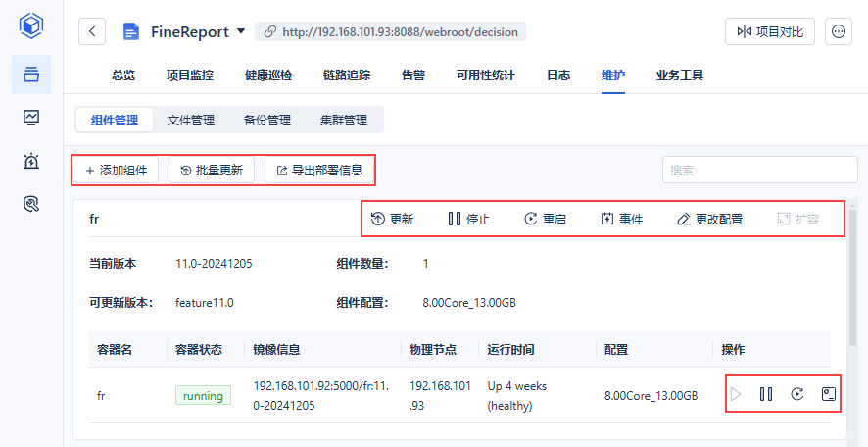Open the monitoring chart sidebar icon

pyautogui.click(x=31, y=118)
